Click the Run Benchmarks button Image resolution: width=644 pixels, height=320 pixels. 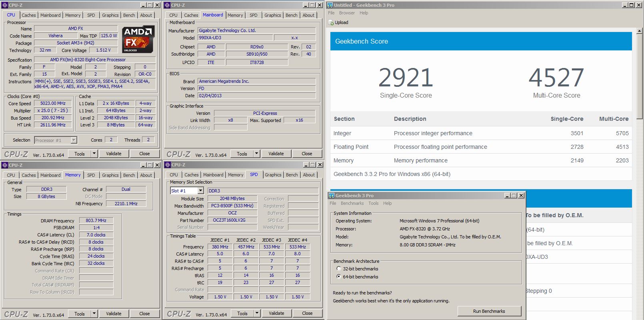click(x=489, y=311)
